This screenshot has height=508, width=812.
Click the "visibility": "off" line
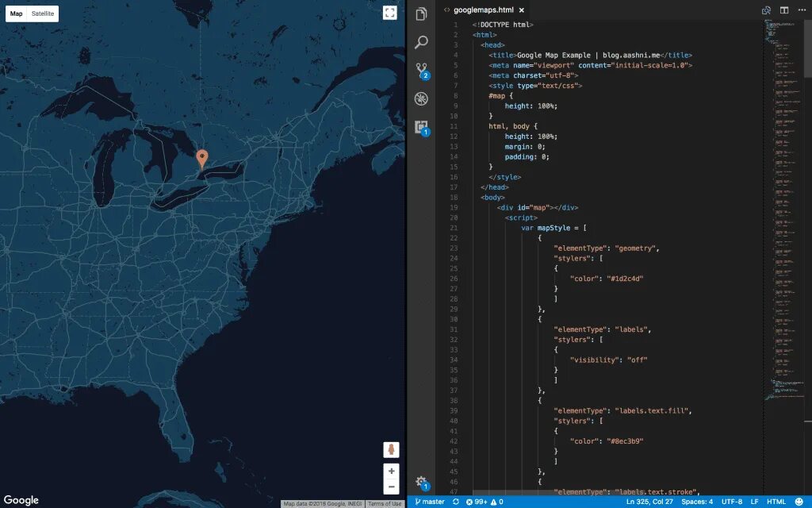coord(608,360)
